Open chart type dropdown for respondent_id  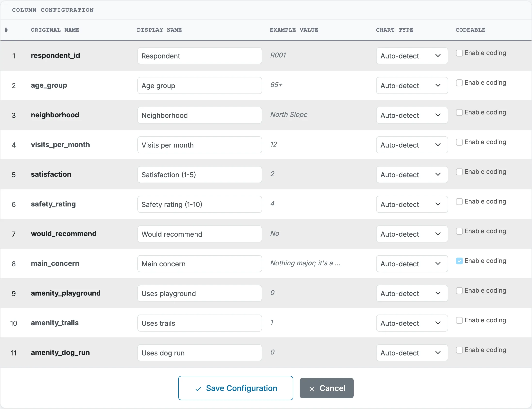coord(412,56)
